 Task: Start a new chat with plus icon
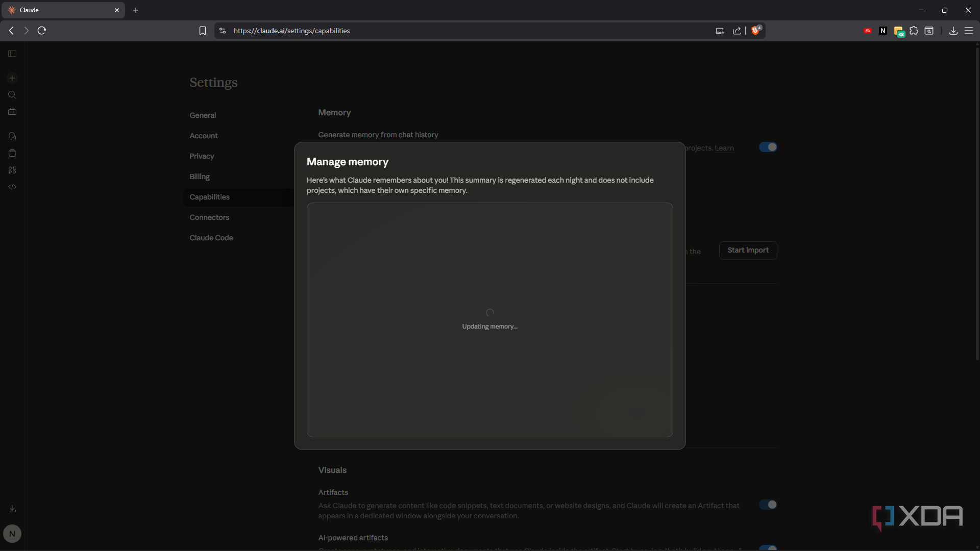(x=12, y=78)
